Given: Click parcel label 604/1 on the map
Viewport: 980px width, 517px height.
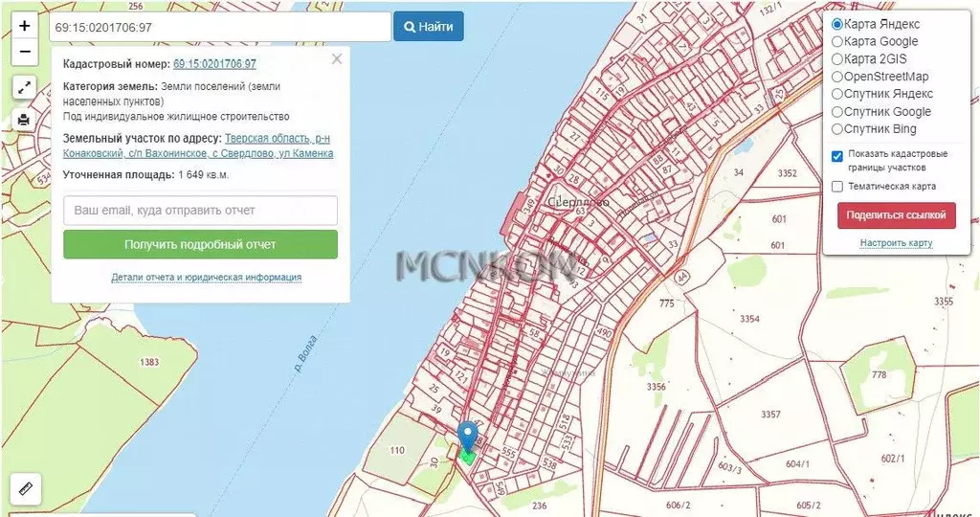Looking at the screenshot, I should (797, 463).
